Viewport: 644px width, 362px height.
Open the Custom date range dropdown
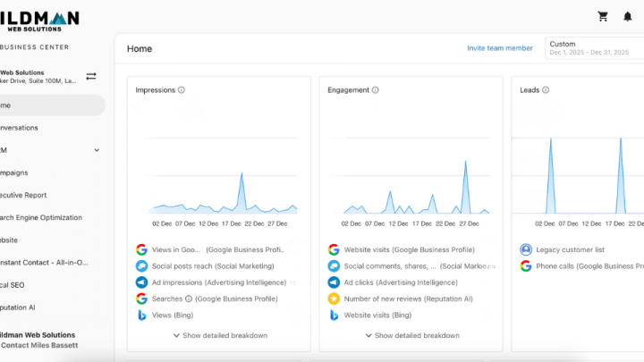point(594,48)
